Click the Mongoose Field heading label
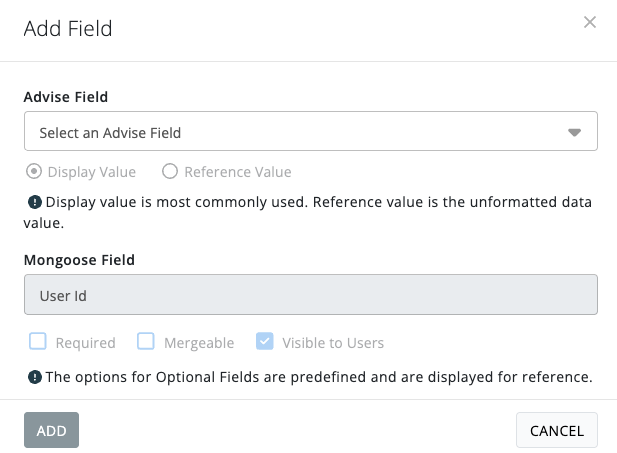This screenshot has height=453, width=617. click(79, 260)
